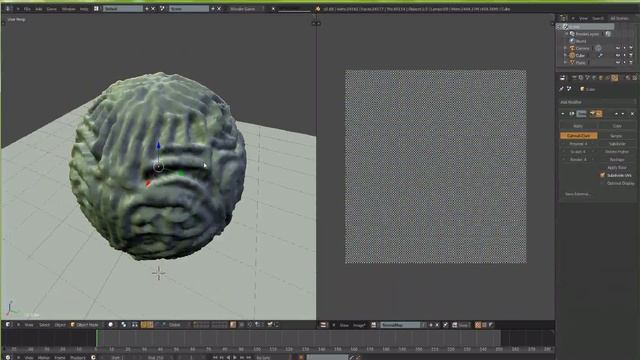Click the properties editor type icon

(563, 78)
